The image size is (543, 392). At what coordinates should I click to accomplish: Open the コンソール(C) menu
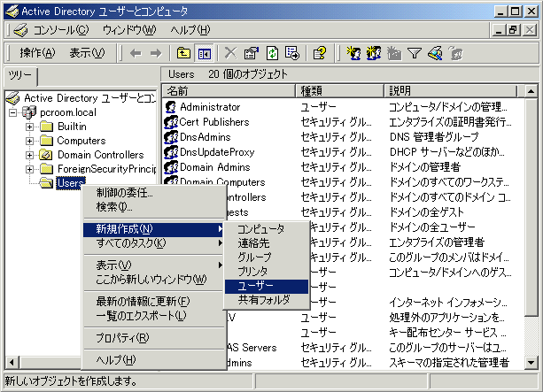pos(60,30)
